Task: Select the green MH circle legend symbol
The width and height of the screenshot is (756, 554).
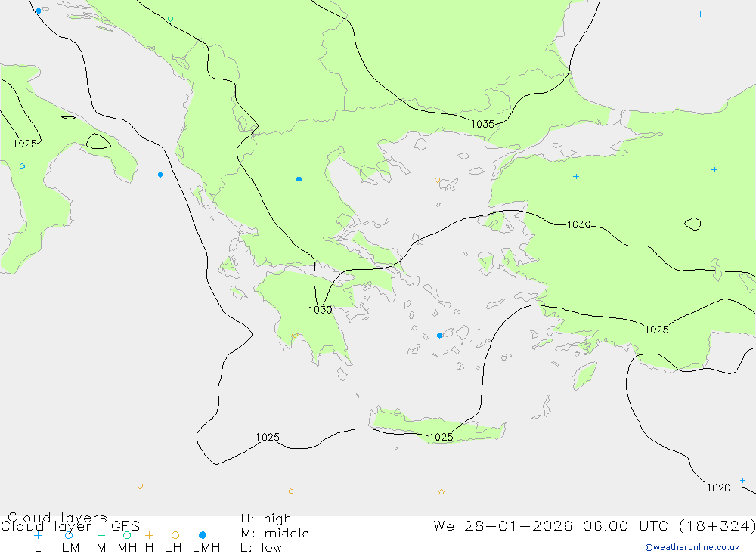Action: 127,535
